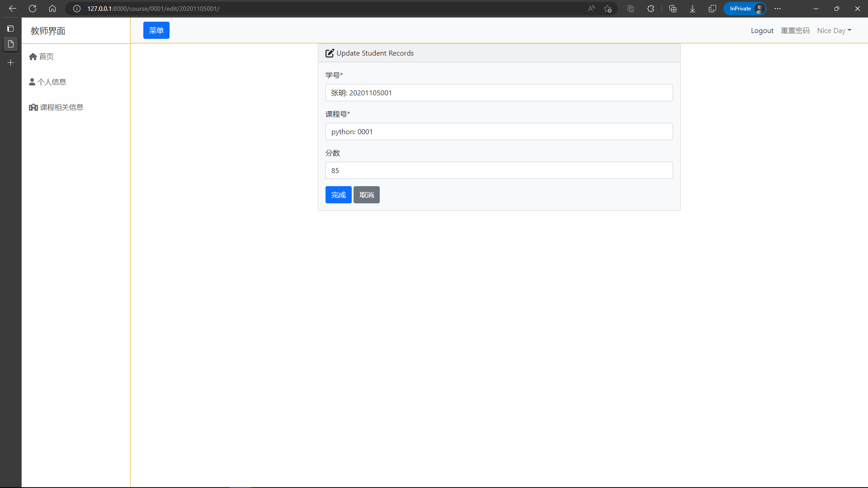This screenshot has width=868, height=488.
Task: Open 学号 student selection field
Action: point(499,93)
